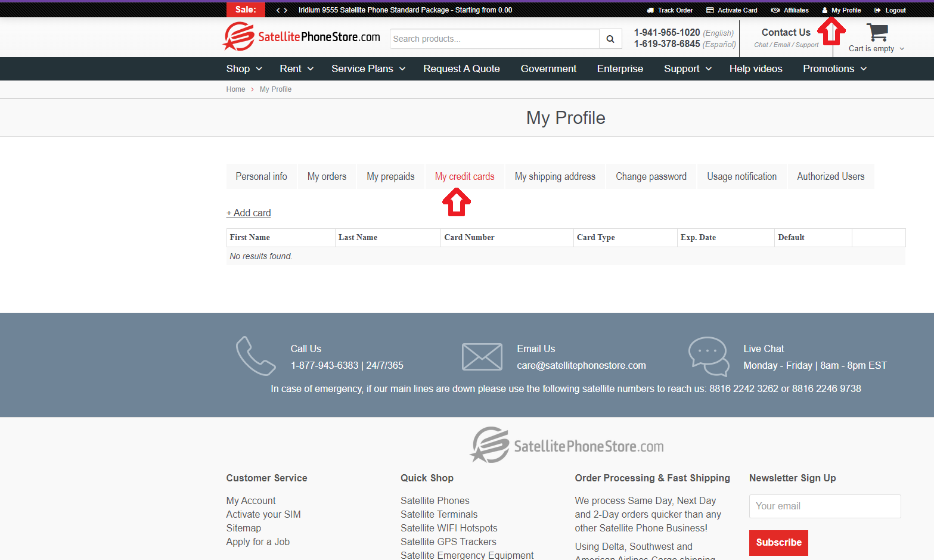
Task: Select My credit cards tab
Action: 465,176
